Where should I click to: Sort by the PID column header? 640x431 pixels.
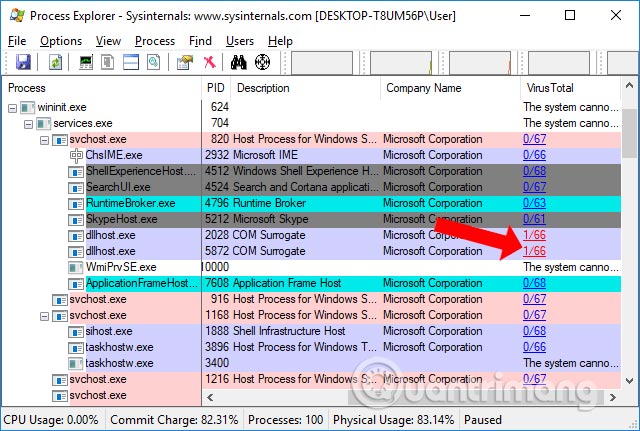point(216,88)
